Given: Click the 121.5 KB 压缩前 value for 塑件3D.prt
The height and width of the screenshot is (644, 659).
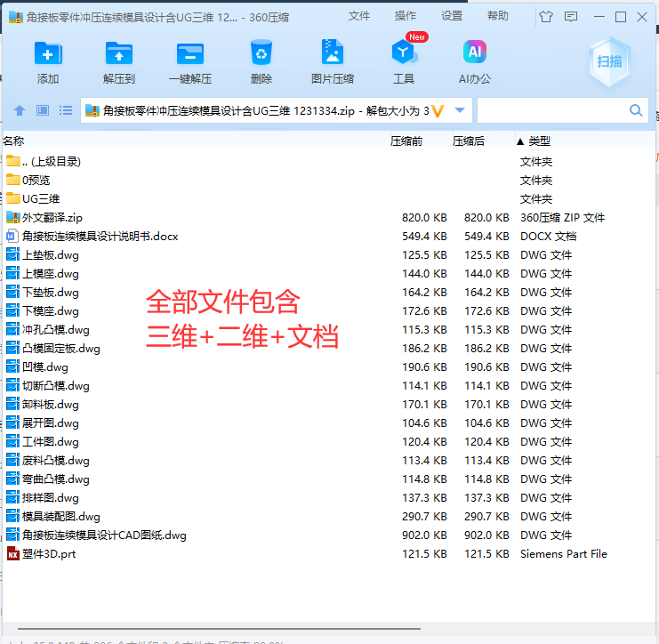Looking at the screenshot, I should click(x=424, y=554).
